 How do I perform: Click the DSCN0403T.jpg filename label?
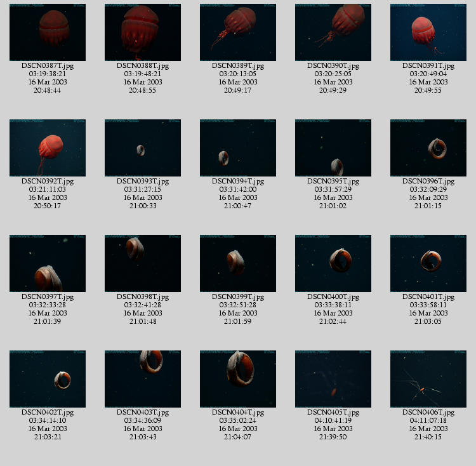[143, 412]
